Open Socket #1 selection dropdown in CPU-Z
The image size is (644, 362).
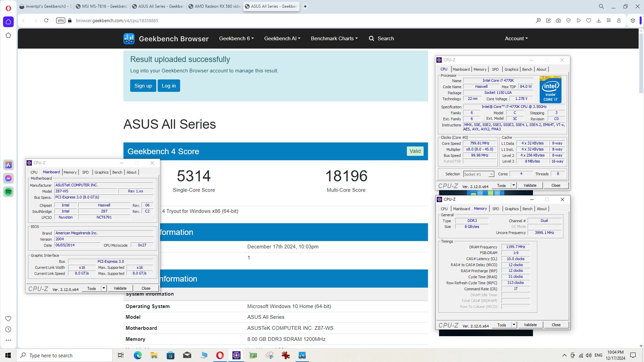pos(479,174)
